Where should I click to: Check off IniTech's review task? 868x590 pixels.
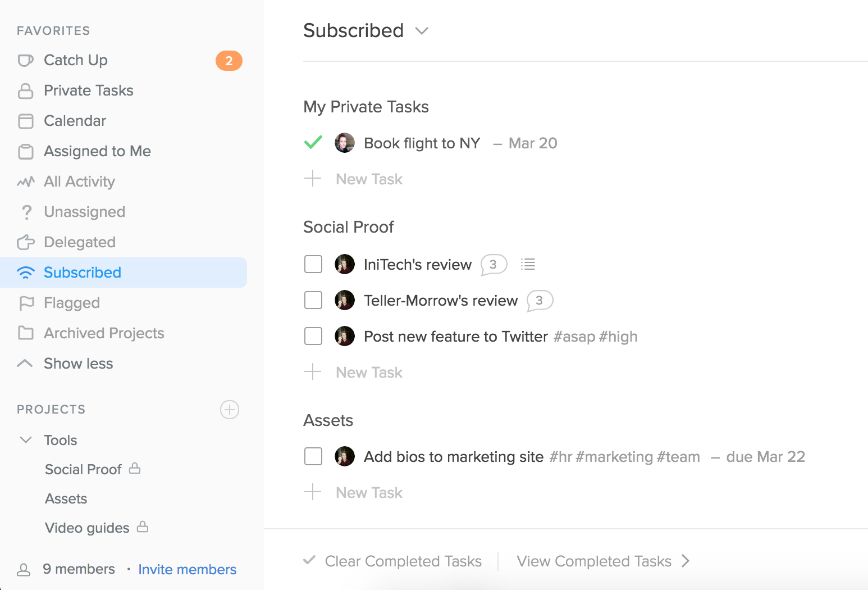coord(313,264)
